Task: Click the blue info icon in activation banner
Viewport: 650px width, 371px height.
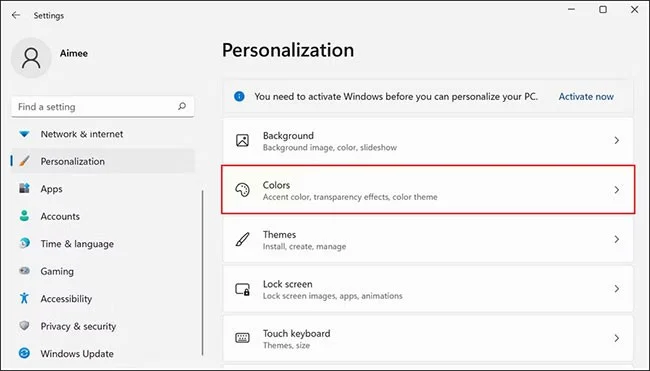Action: (239, 97)
